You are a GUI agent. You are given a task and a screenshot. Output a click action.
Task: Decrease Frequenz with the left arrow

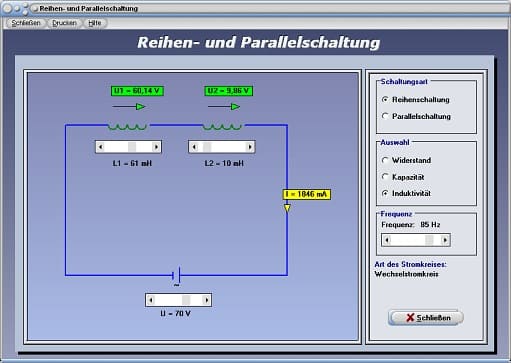[x=387, y=240]
